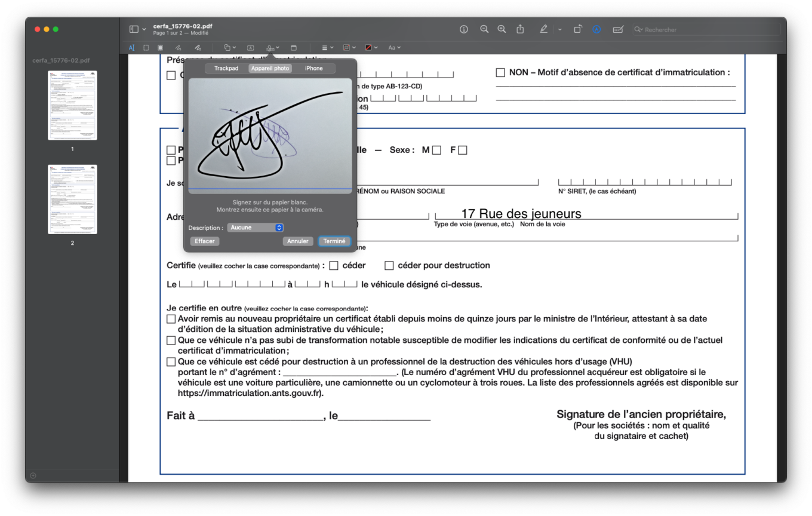Open the Shapes menu
This screenshot has height=516, width=812.
(230, 47)
